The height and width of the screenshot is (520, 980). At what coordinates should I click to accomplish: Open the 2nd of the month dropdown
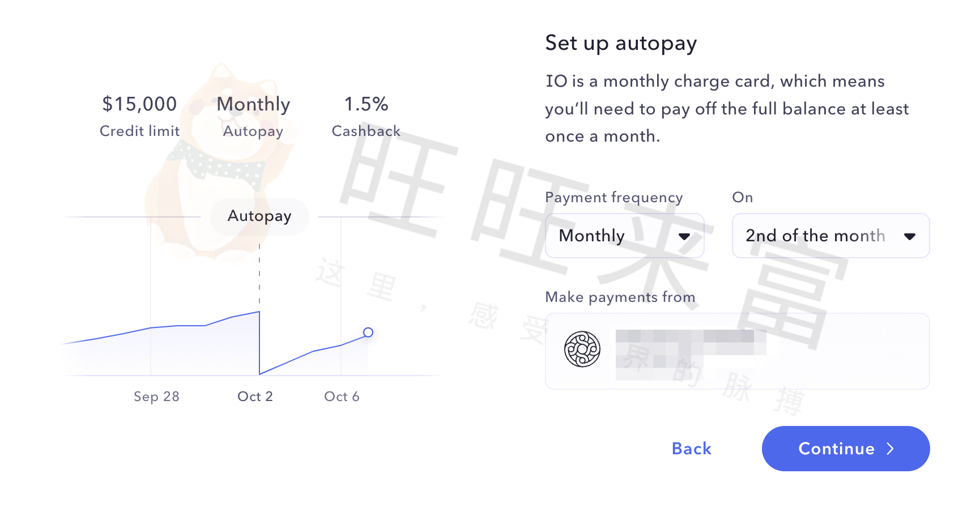click(830, 236)
